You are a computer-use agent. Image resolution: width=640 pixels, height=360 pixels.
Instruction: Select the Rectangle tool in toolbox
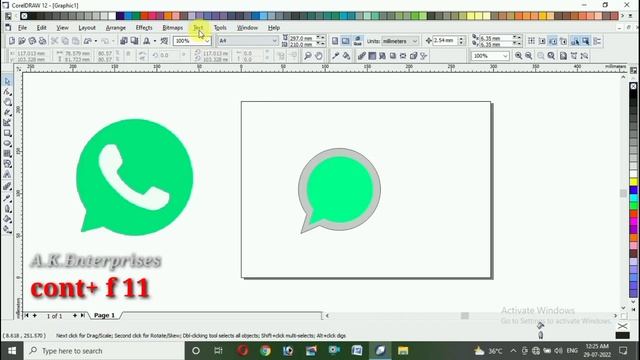pyautogui.click(x=7, y=133)
